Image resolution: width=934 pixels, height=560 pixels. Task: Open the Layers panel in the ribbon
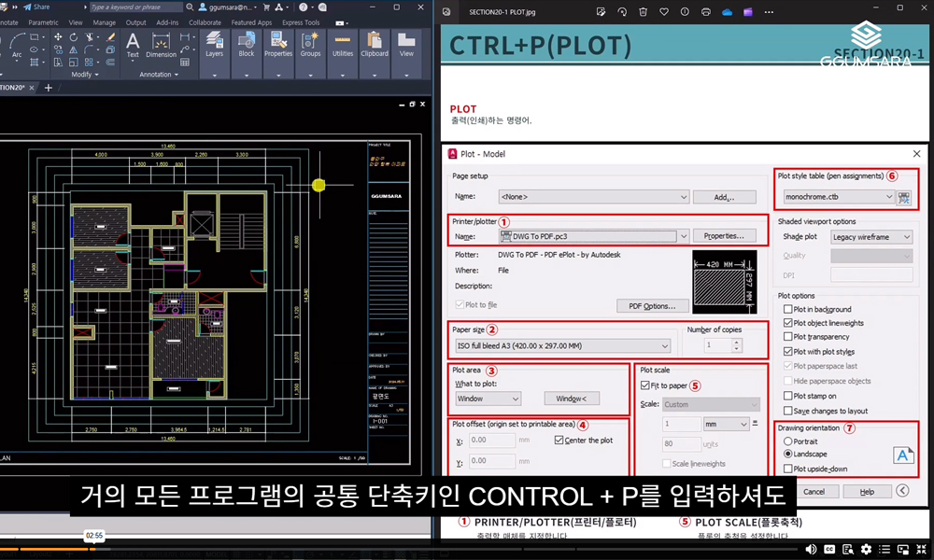pos(215,44)
